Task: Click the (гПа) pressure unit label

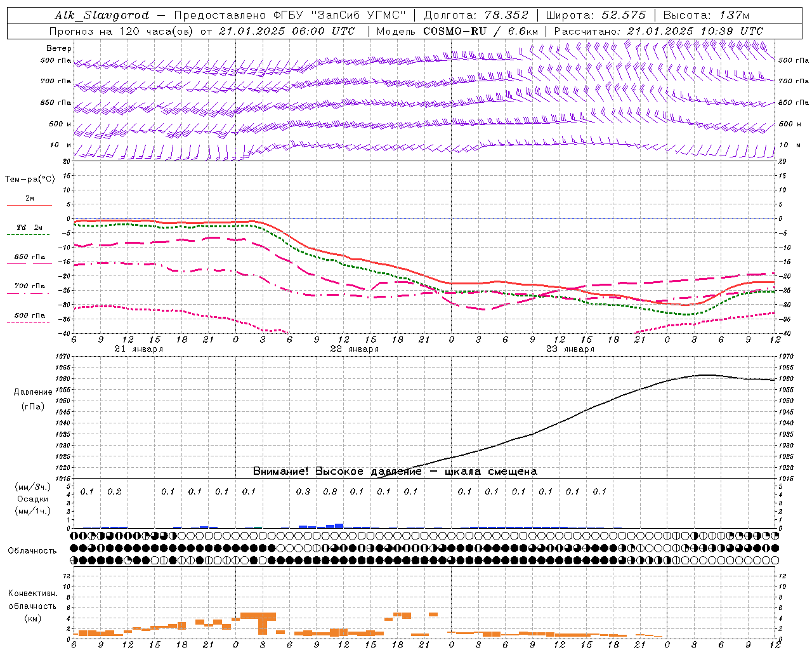Action: (33, 407)
